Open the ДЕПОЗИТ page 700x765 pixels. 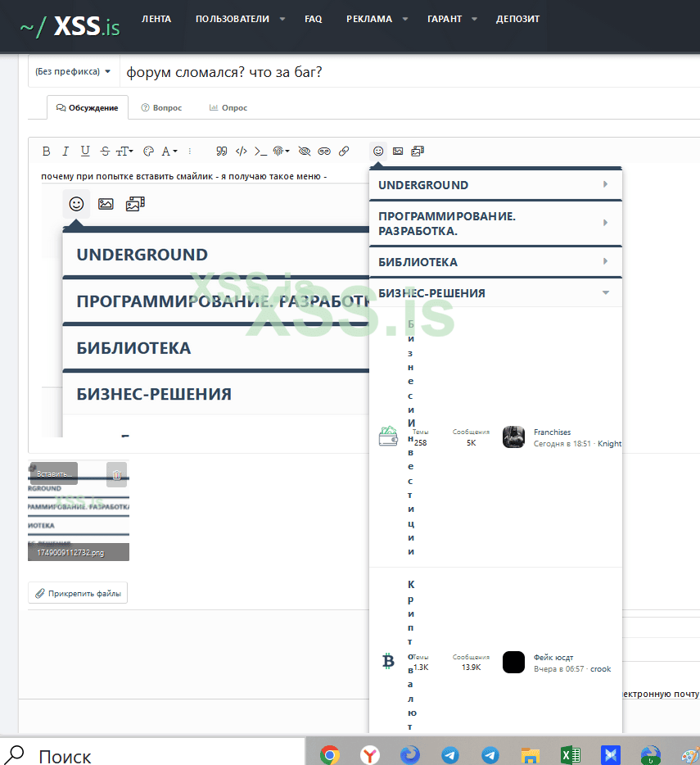[x=517, y=19]
